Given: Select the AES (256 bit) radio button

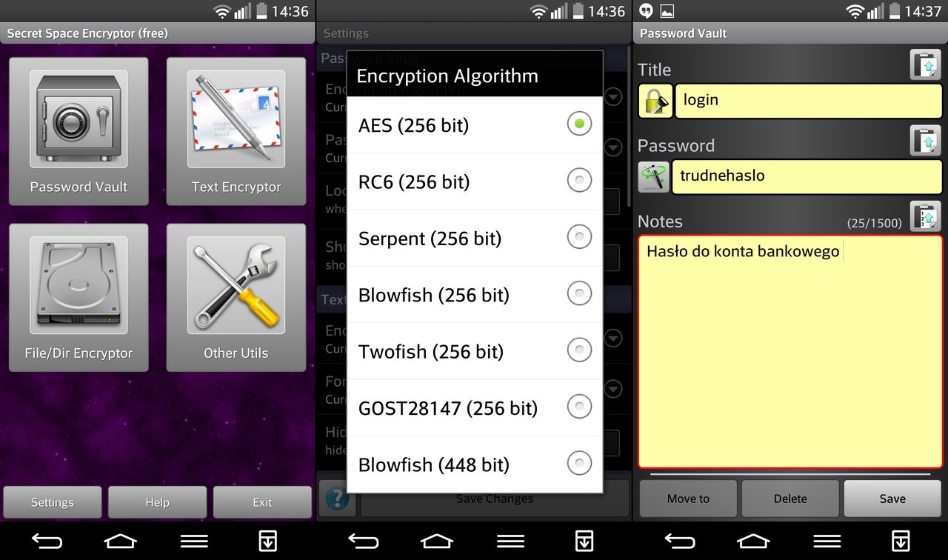Looking at the screenshot, I should pos(579,124).
